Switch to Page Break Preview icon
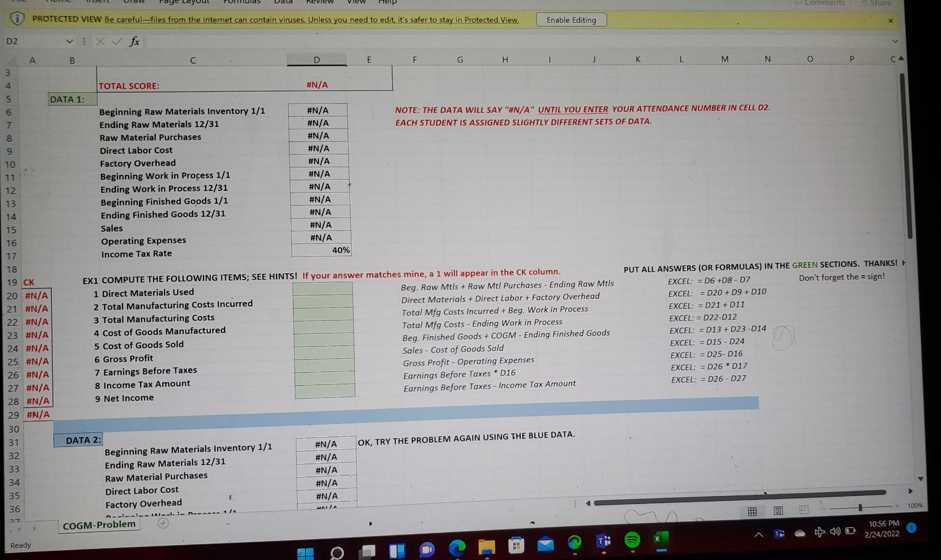The width and height of the screenshot is (941, 560). click(x=804, y=510)
